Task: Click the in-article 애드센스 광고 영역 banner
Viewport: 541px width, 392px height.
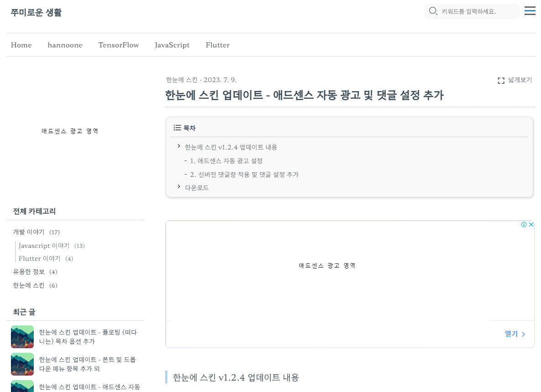Action: (x=327, y=265)
